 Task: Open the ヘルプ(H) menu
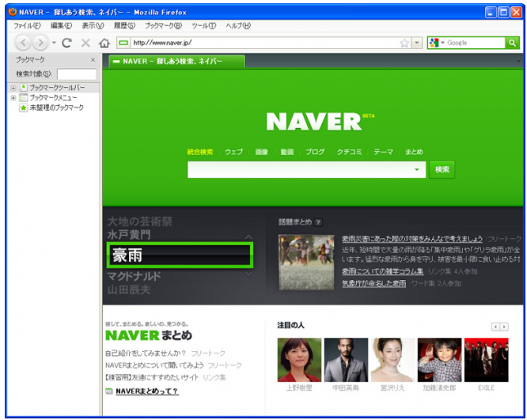(x=238, y=25)
